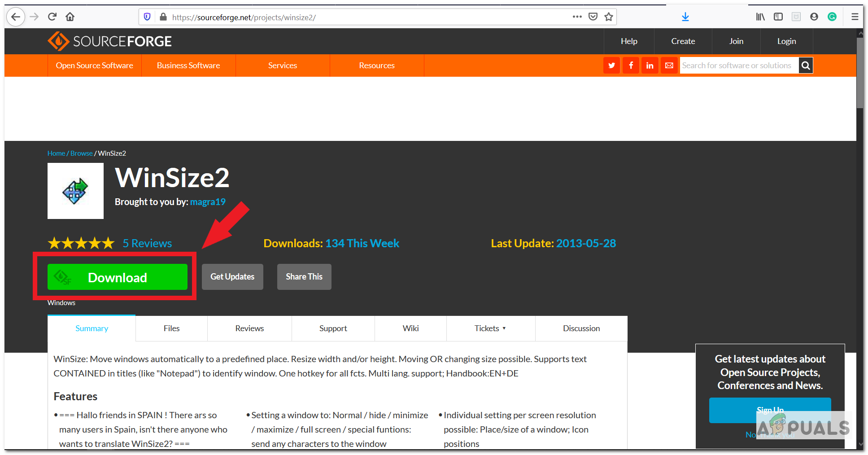The image size is (868, 455).
Task: Focus the software search field
Action: tap(739, 66)
